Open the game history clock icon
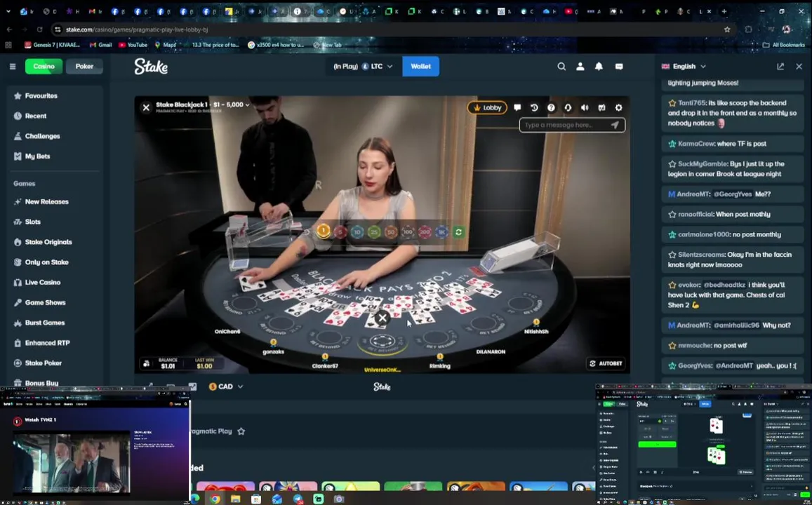812x505 pixels. 534,107
